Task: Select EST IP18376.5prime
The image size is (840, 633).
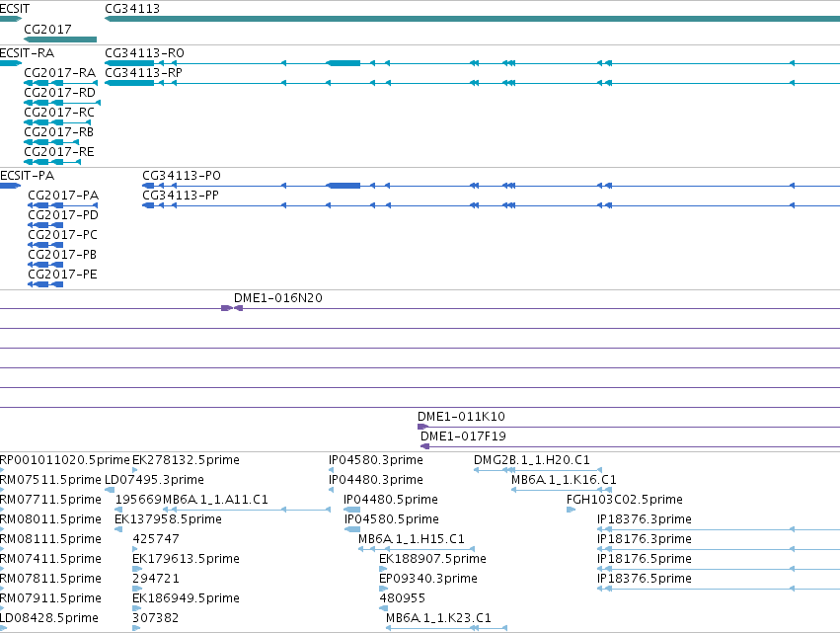Action: pos(645,579)
